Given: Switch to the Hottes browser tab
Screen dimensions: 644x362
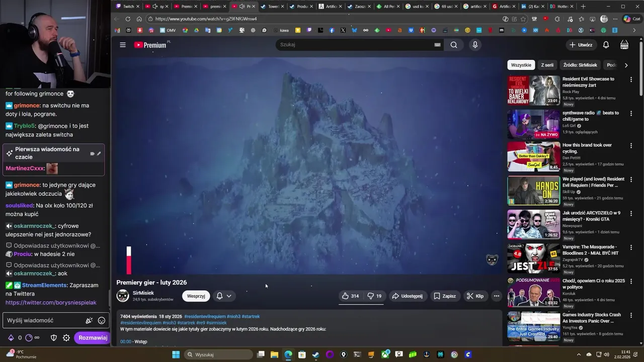Looking at the screenshot, I should click(560, 7).
